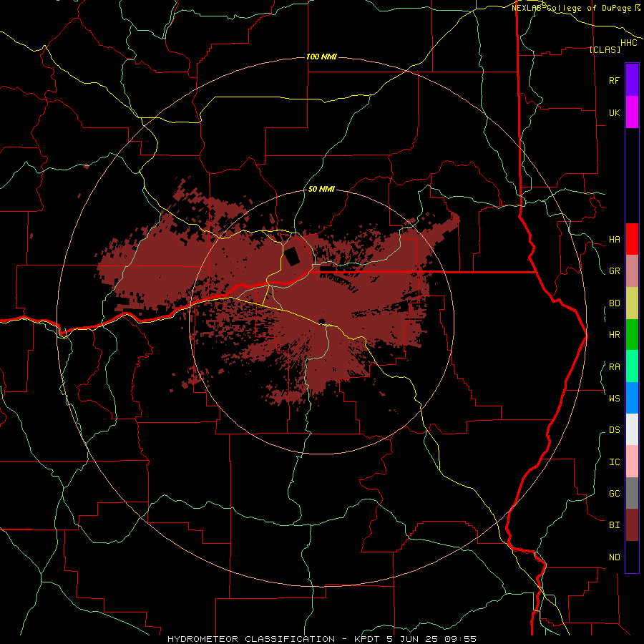Click the '5 JUN 25' date text
Viewport: 644px width, 644px height.
coord(413,639)
